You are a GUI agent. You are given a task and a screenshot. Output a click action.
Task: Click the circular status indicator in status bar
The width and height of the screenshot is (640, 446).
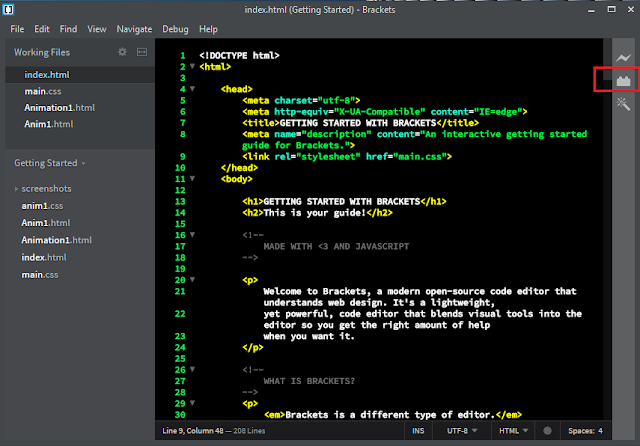547,430
